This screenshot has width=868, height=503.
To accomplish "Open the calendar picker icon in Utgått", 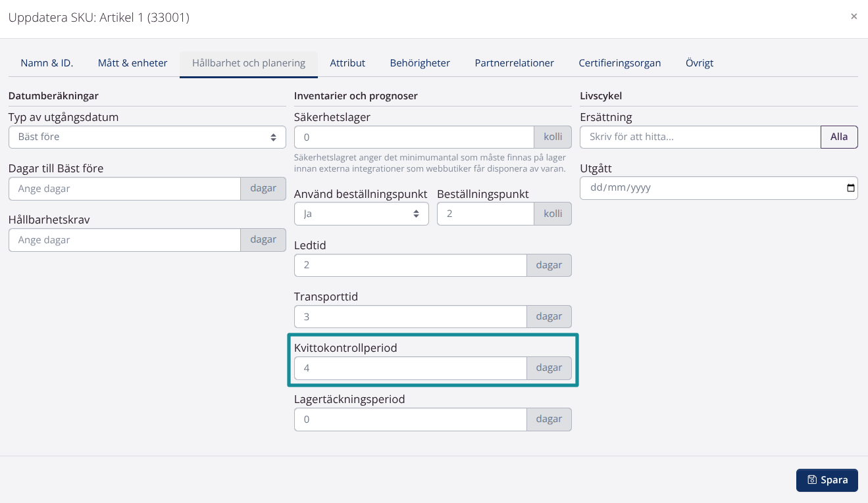I will [851, 188].
